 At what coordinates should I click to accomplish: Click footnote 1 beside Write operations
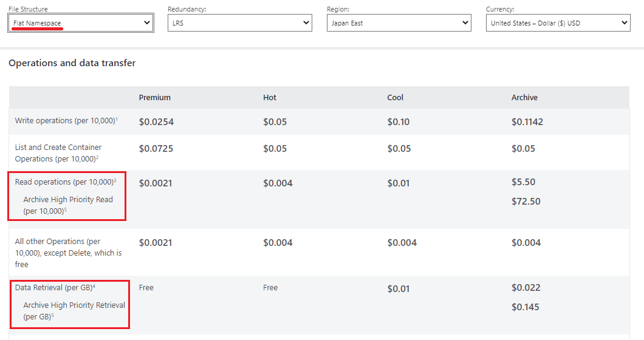[117, 119]
